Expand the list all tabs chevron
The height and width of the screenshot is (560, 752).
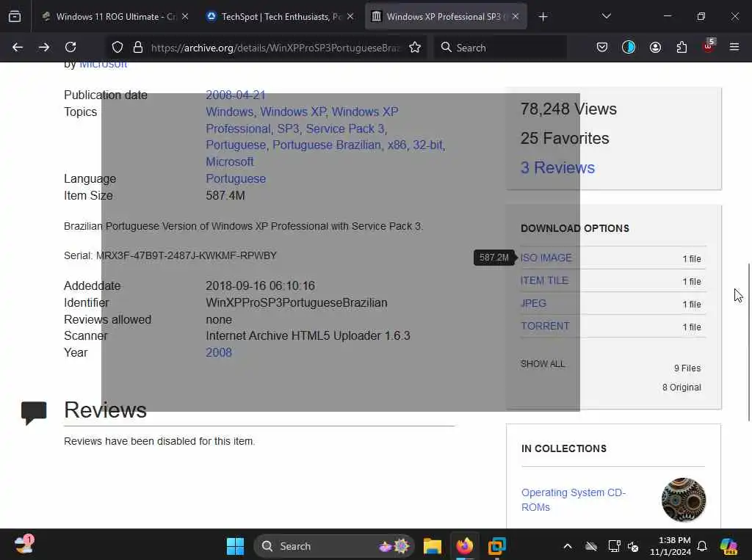[x=606, y=16]
